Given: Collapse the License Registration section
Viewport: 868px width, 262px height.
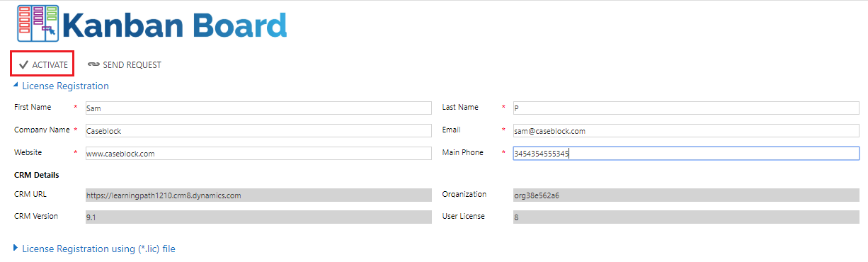Looking at the screenshot, I should [x=16, y=86].
